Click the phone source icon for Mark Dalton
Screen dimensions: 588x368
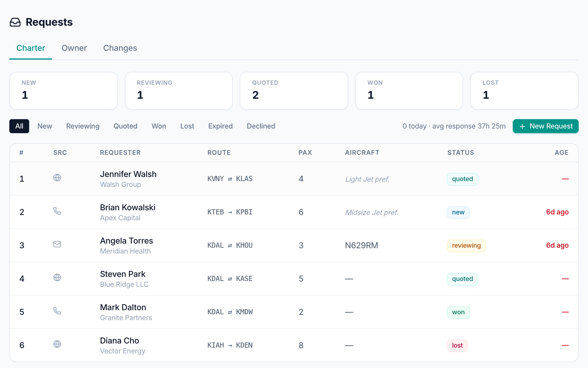57,311
